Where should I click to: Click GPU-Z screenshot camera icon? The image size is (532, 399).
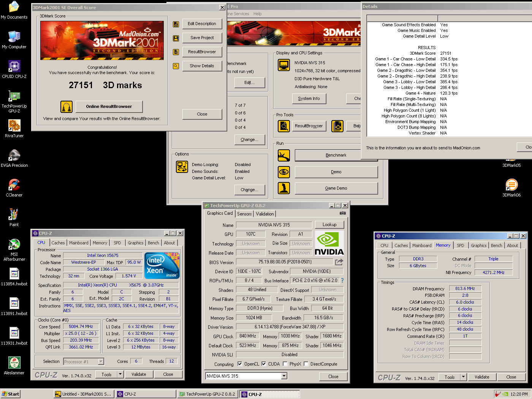point(342,213)
